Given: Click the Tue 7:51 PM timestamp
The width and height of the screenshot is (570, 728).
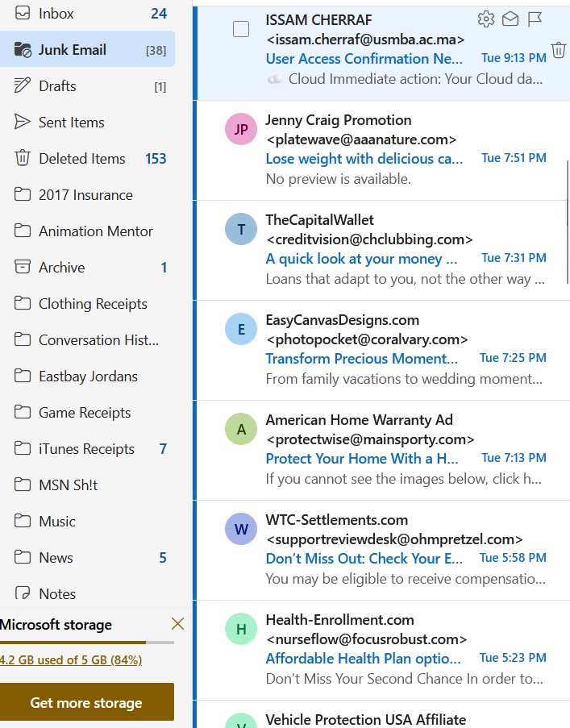Looking at the screenshot, I should click(514, 158).
